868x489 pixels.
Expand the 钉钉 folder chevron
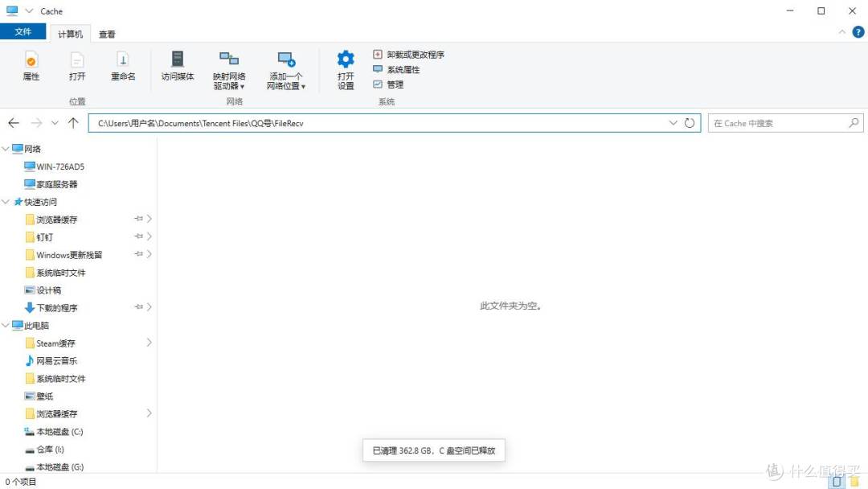149,236
